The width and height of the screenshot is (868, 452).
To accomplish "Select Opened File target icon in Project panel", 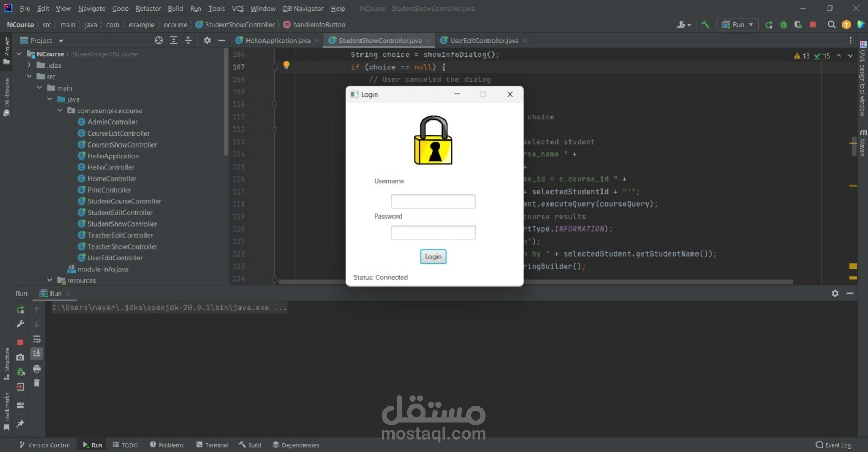I will 159,40.
